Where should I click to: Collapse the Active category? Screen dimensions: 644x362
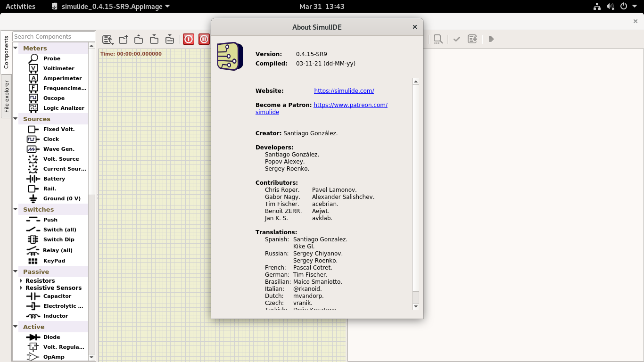[15, 327]
